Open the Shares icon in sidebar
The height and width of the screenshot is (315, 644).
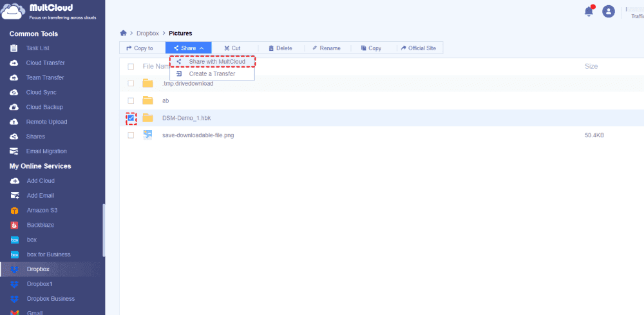coord(14,137)
